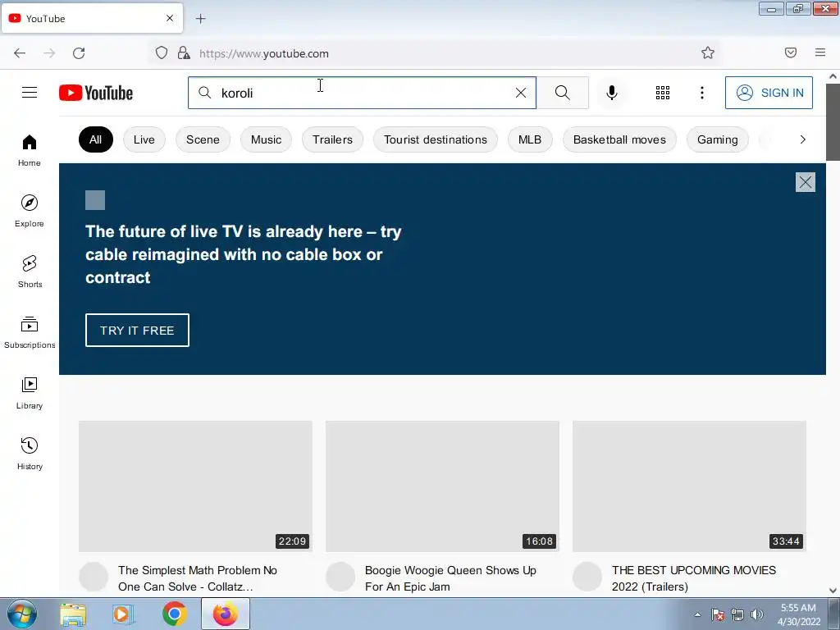The width and height of the screenshot is (840, 630).
Task: Open the YouTube apps grid
Action: (x=663, y=93)
